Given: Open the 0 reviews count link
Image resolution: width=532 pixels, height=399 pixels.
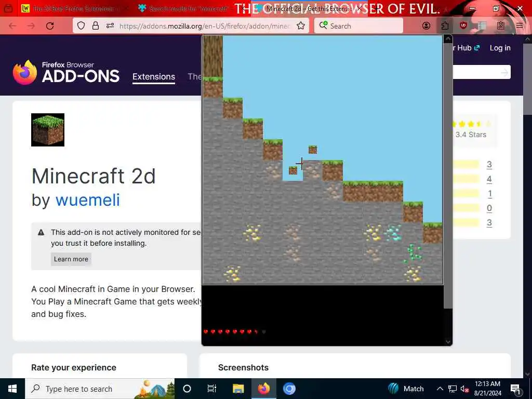Looking at the screenshot, I should point(489,208).
